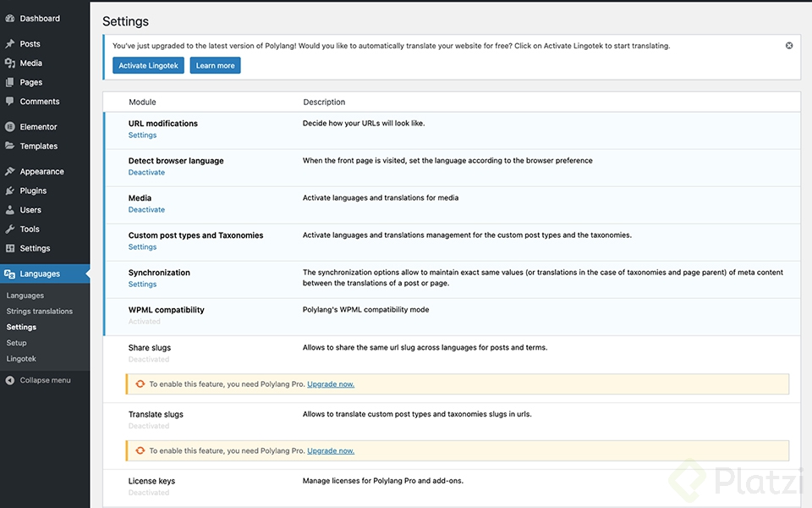Click 'Polylang's WPML compatibility mode' description
The width and height of the screenshot is (812, 508).
[x=365, y=310]
